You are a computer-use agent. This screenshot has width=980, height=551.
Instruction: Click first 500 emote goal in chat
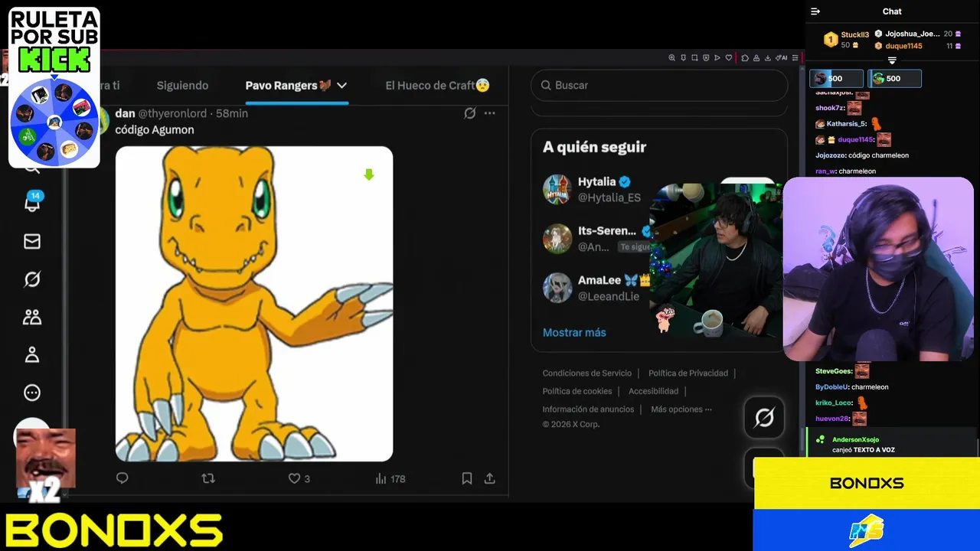click(836, 78)
